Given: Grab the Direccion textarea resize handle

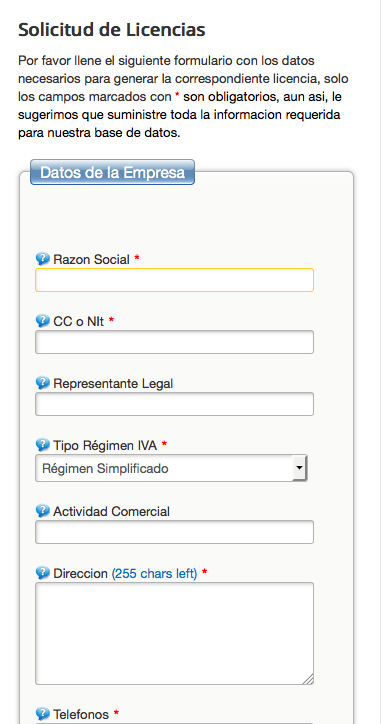Looking at the screenshot, I should 308,679.
